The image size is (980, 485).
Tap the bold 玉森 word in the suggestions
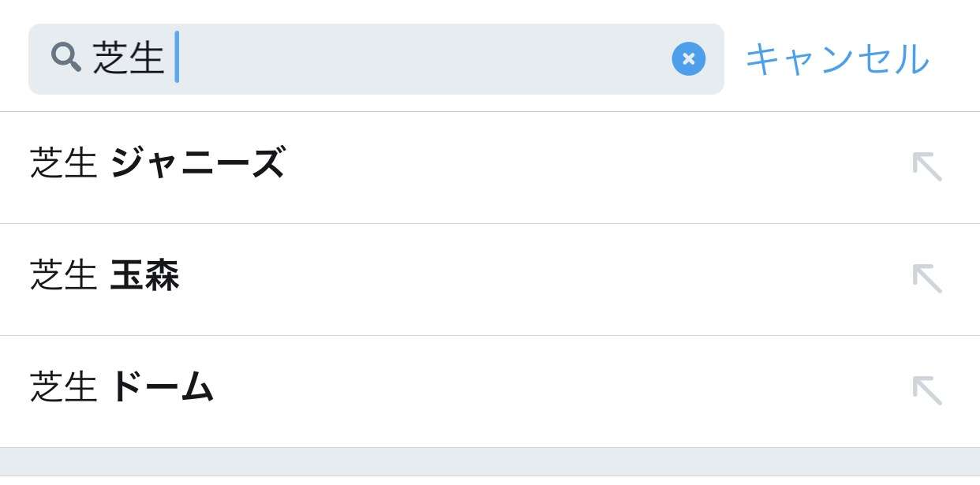pos(145,277)
